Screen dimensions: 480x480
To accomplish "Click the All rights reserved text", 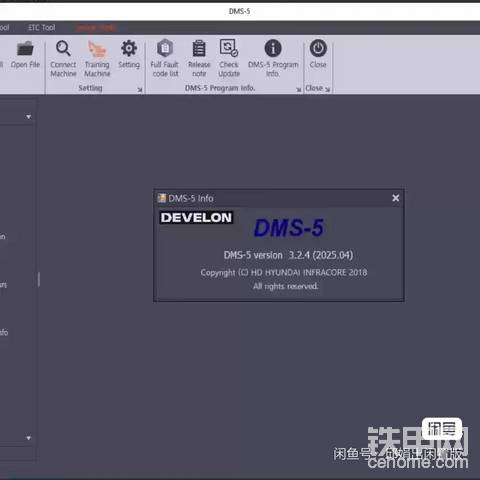I will 285,286.
